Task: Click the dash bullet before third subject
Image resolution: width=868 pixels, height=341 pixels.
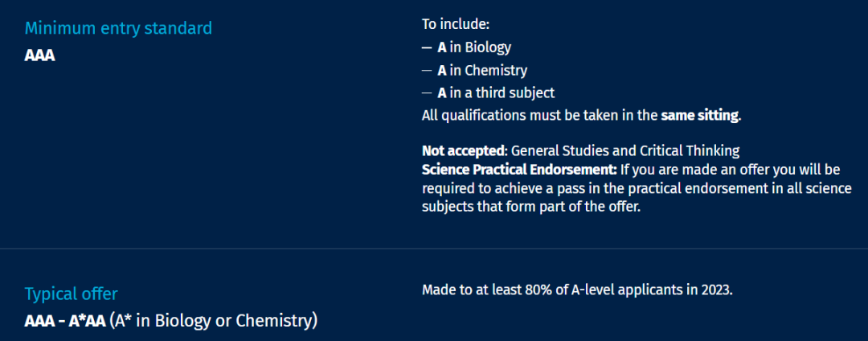Action: point(426,93)
